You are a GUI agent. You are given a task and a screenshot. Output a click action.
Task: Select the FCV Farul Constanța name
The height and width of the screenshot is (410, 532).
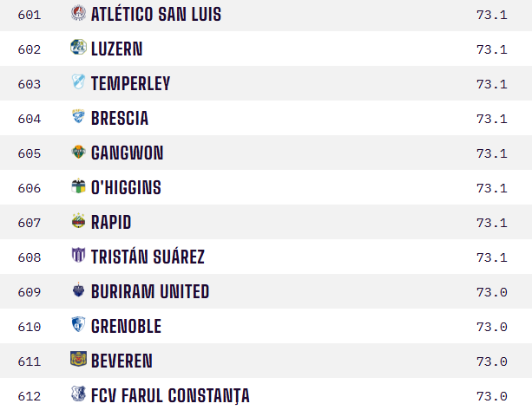[169, 396]
